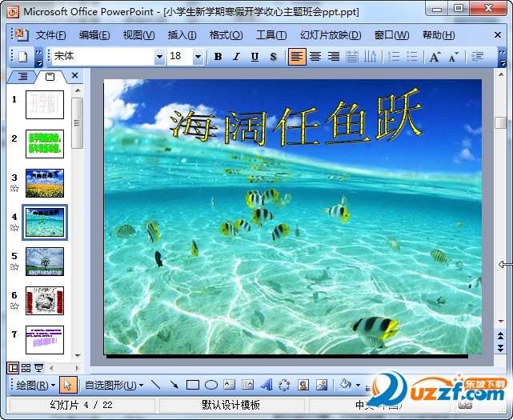Select slide 6 thumbnail
The image size is (513, 420).
pos(45,301)
